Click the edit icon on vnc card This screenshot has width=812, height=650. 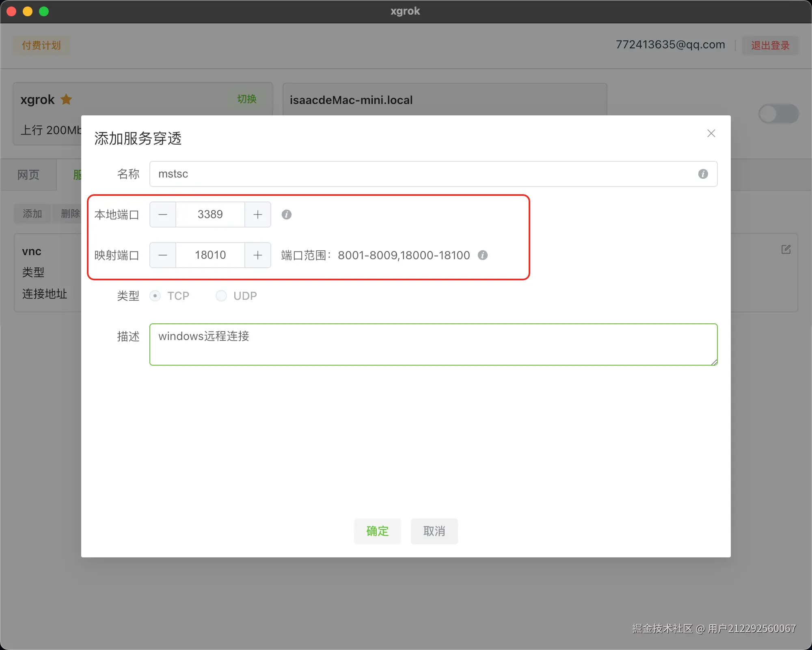pos(786,249)
